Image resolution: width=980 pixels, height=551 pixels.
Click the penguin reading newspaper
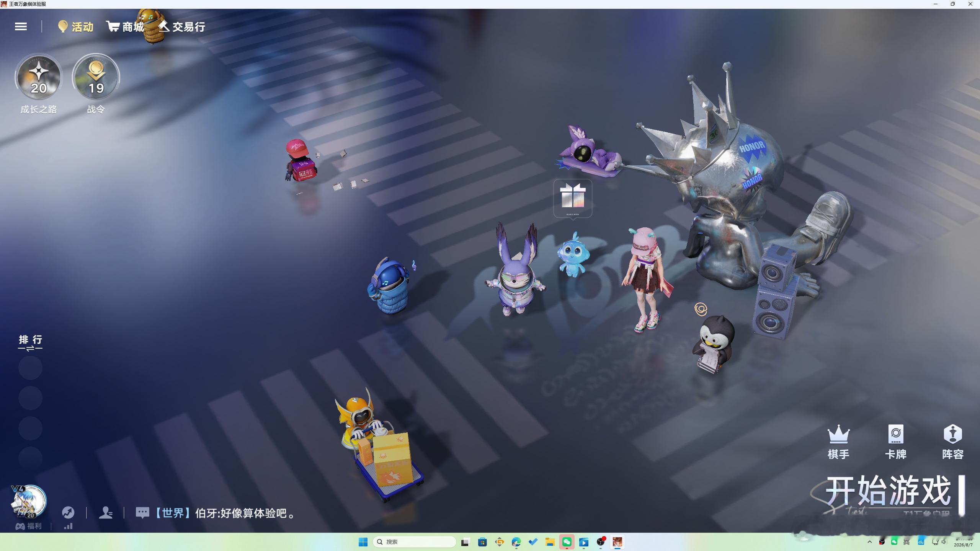click(x=714, y=344)
